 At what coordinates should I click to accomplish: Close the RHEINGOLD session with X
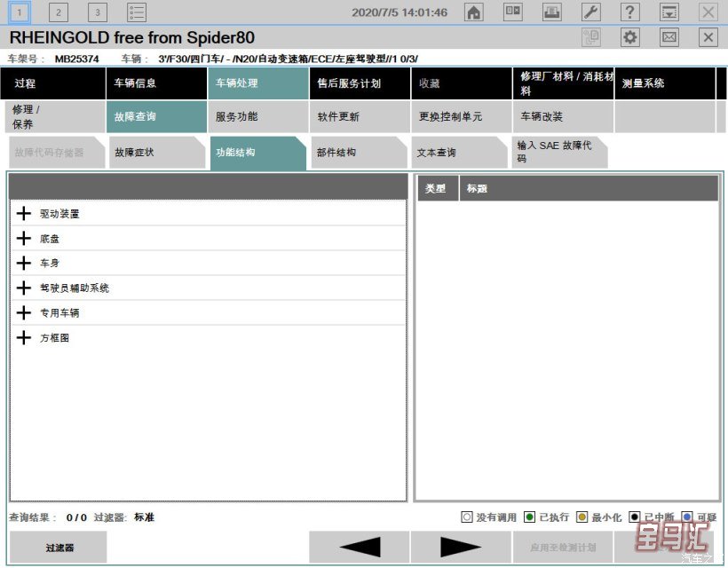point(708,37)
